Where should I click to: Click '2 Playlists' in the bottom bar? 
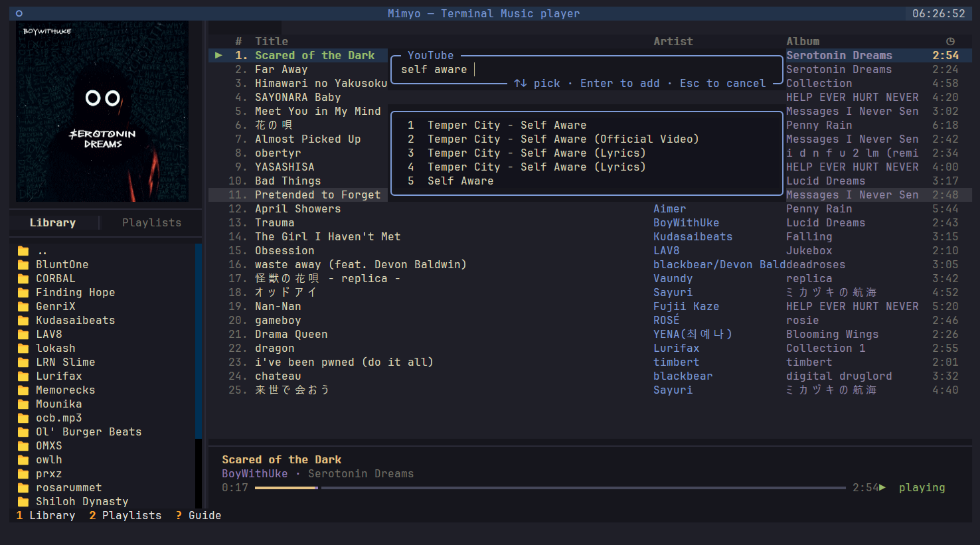[x=125, y=516]
